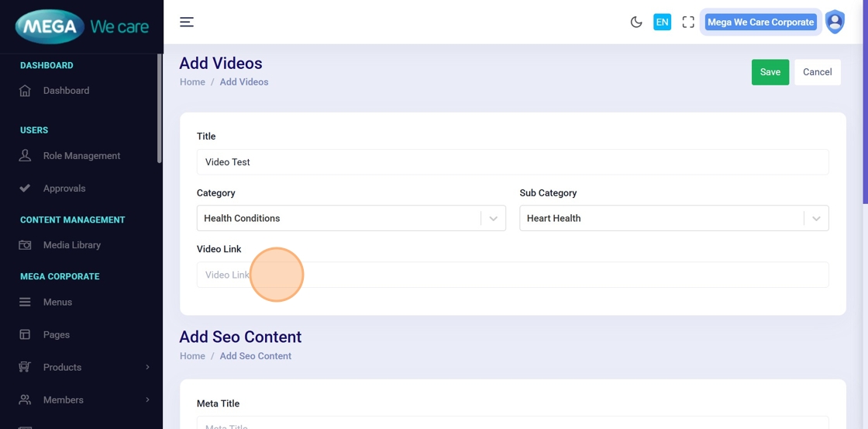Open Approvals in the sidebar
This screenshot has height=429, width=868.
pyautogui.click(x=64, y=189)
